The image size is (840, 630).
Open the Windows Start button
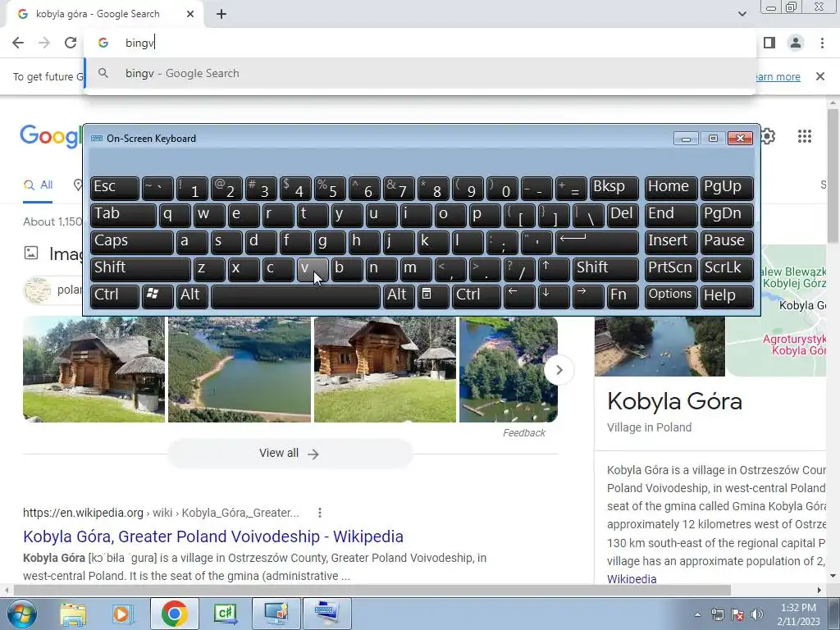[x=21, y=614]
